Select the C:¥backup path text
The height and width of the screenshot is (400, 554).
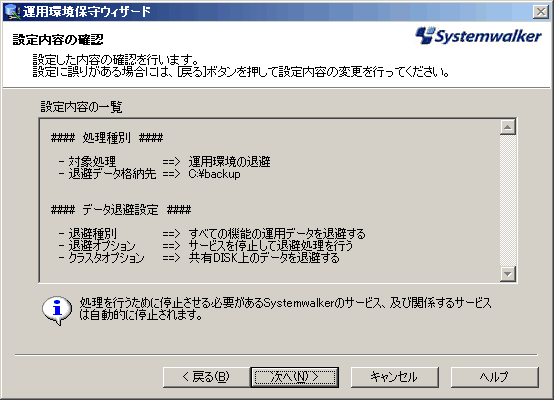(x=214, y=174)
